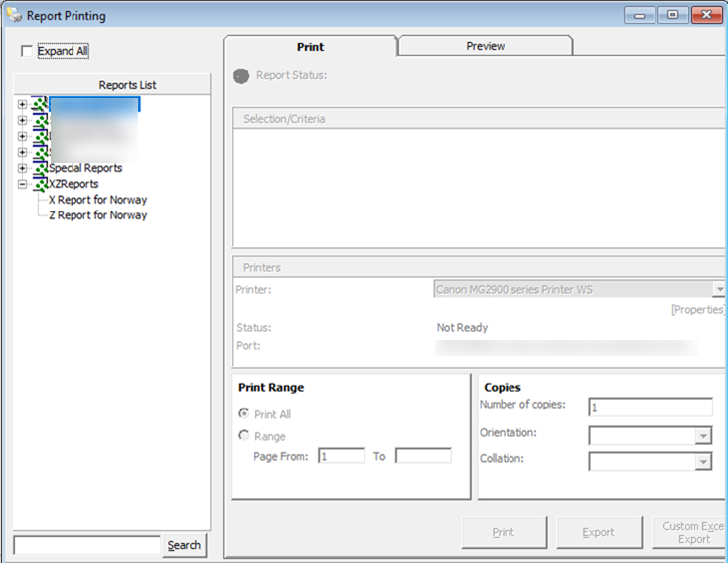Screen dimensions: 728x563
Task: Click the Print button
Action: coord(505,532)
